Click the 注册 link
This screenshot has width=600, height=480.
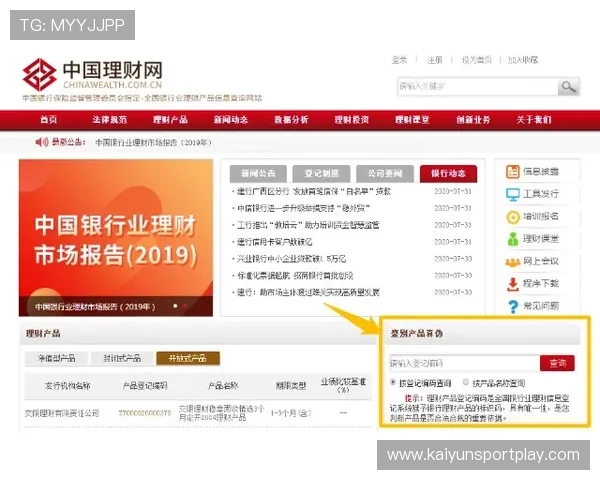434,60
